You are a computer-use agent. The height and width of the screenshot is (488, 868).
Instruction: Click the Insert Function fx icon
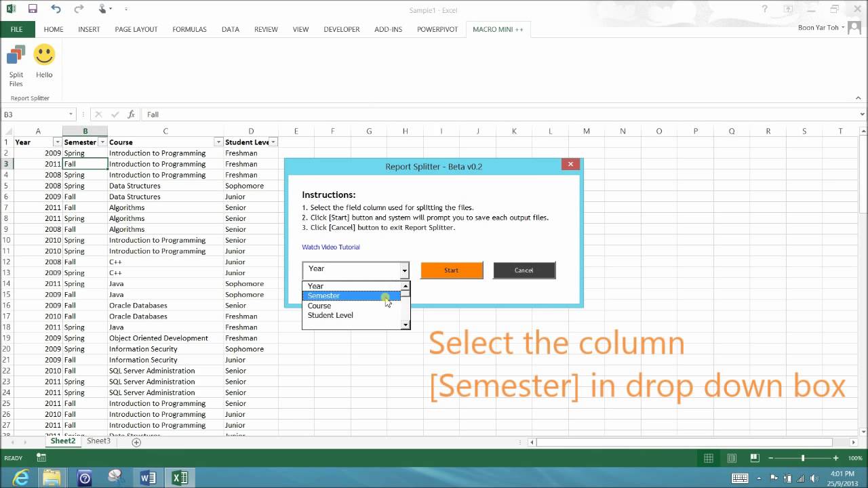[x=132, y=115]
